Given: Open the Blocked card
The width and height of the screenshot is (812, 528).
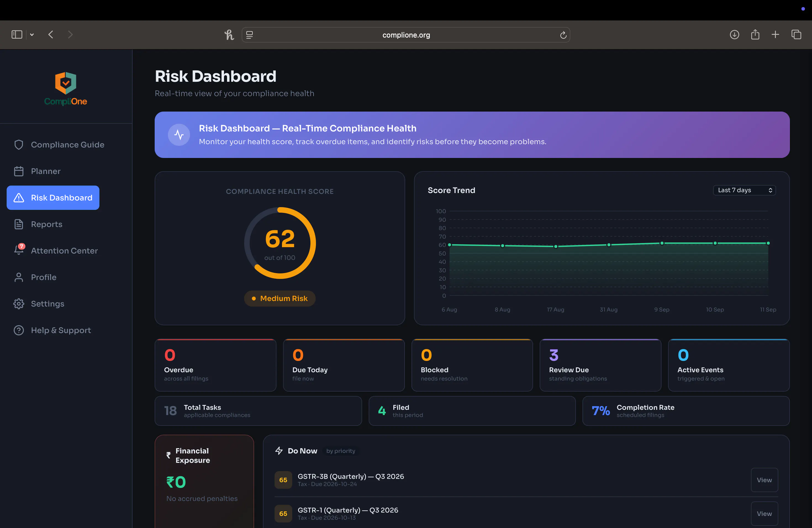Looking at the screenshot, I should click(472, 365).
